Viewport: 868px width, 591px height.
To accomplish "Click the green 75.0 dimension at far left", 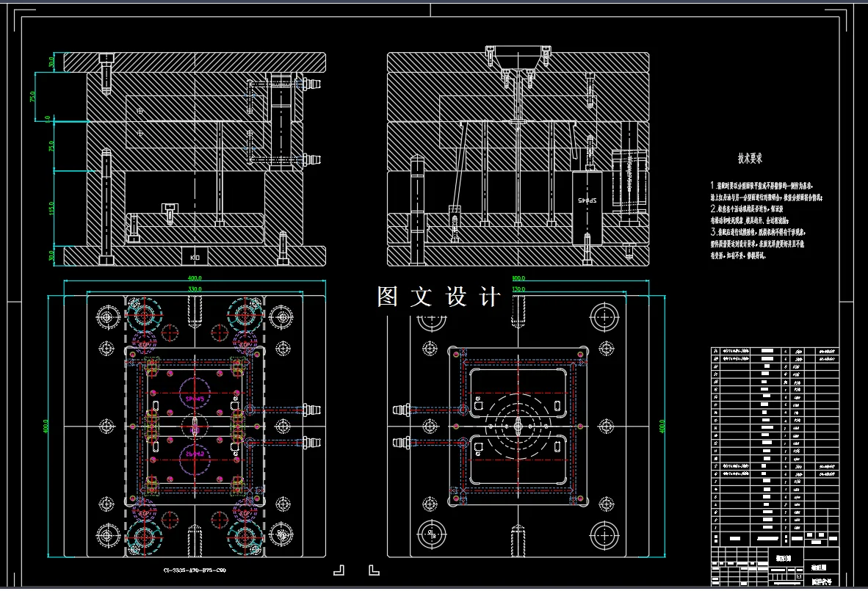I will [32, 96].
